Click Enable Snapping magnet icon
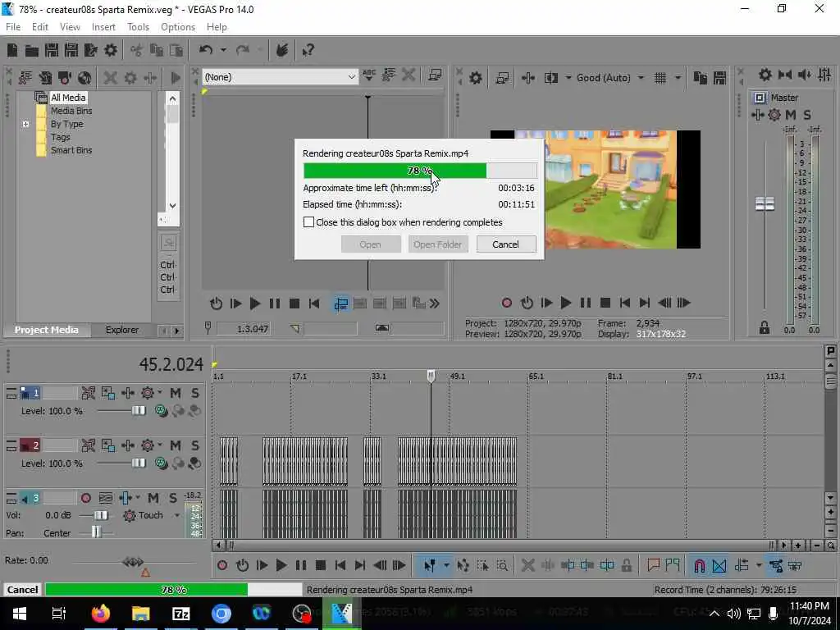The width and height of the screenshot is (840, 630). (x=699, y=565)
